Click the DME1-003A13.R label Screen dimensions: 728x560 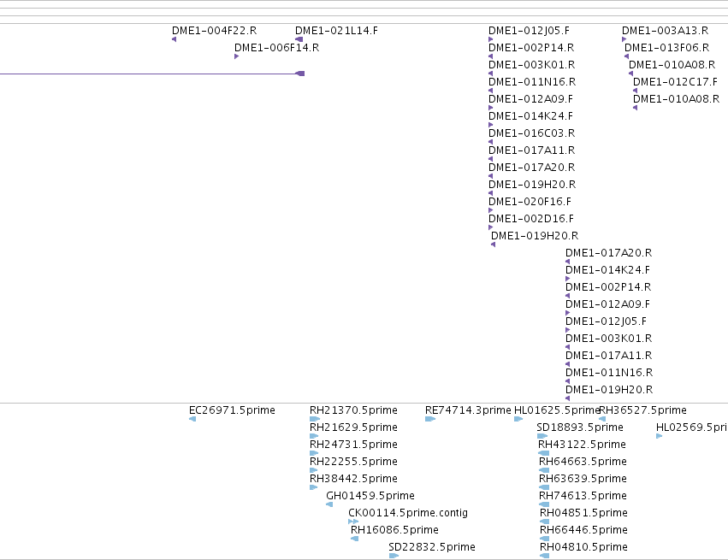coord(666,31)
